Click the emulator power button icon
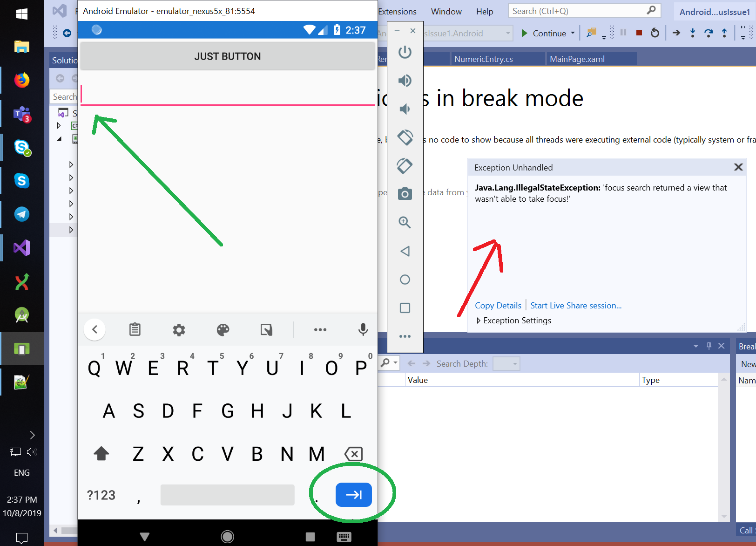Screen dimensions: 756x546 405,52
